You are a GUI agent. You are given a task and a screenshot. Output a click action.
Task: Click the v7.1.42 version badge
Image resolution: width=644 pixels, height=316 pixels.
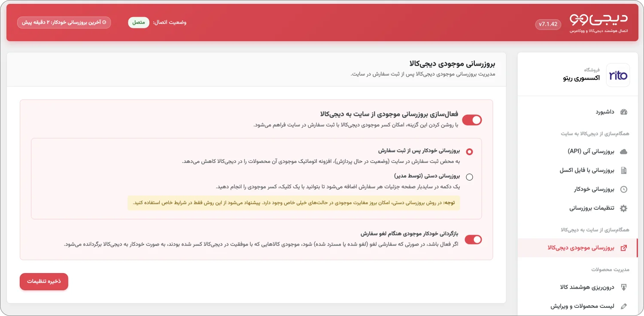click(x=548, y=24)
